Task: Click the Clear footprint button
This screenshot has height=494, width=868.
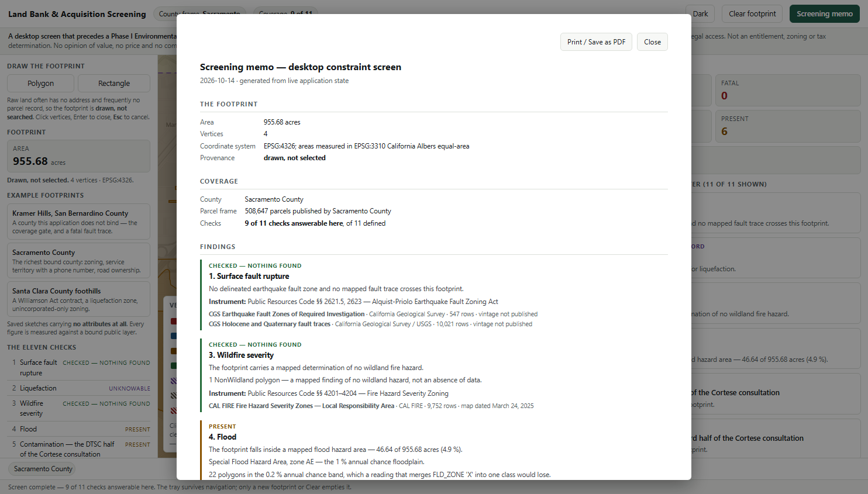Action: [752, 14]
